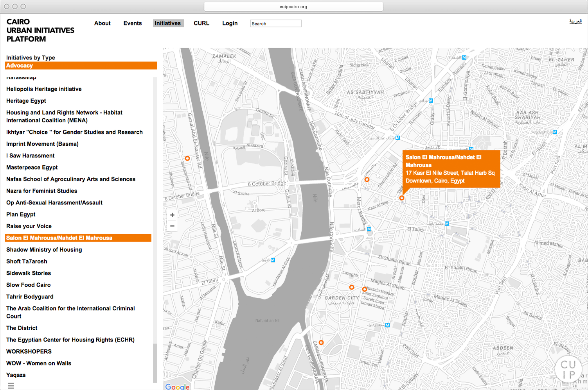
Task: Click the Google logo on the map
Action: (177, 386)
